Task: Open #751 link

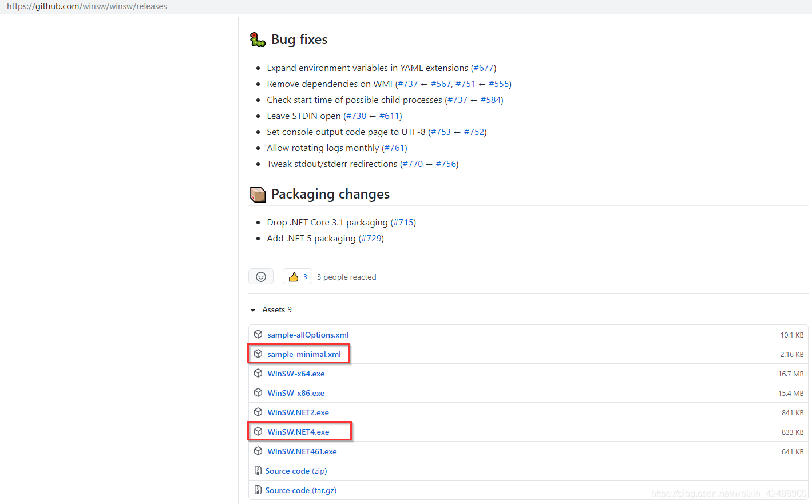Action: coord(466,84)
